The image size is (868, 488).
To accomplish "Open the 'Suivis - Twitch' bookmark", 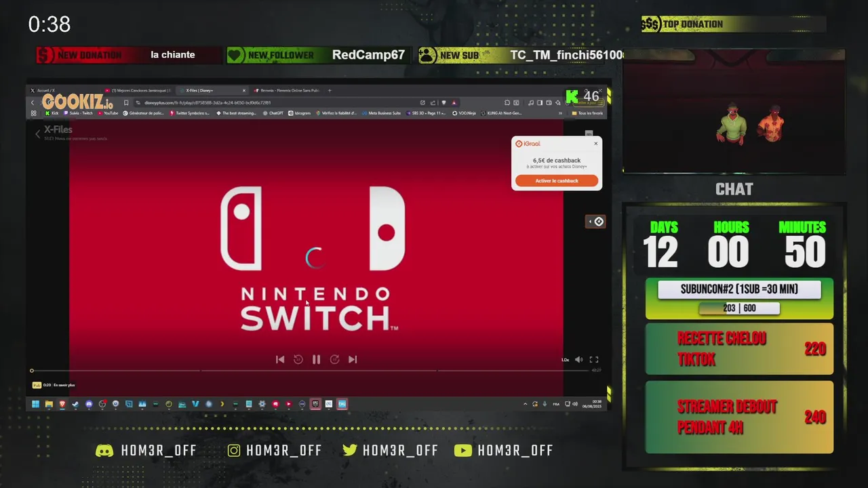I will [x=78, y=113].
